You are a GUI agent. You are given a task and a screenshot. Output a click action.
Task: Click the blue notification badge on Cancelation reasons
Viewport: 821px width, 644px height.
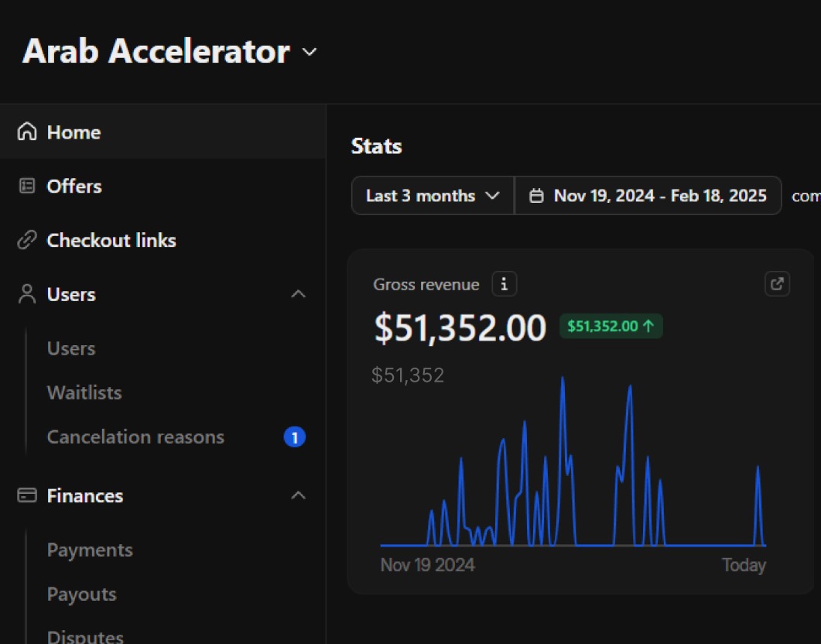tap(294, 437)
